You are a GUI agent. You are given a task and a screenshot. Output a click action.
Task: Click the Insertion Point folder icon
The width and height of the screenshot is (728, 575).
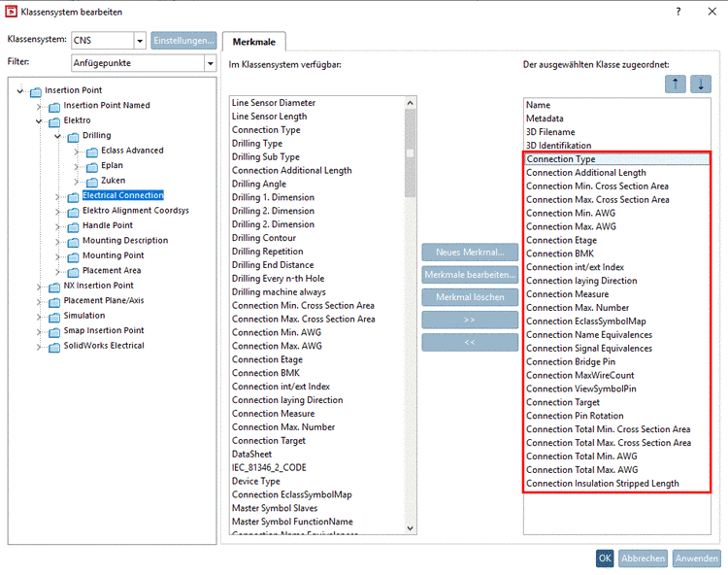coord(36,92)
